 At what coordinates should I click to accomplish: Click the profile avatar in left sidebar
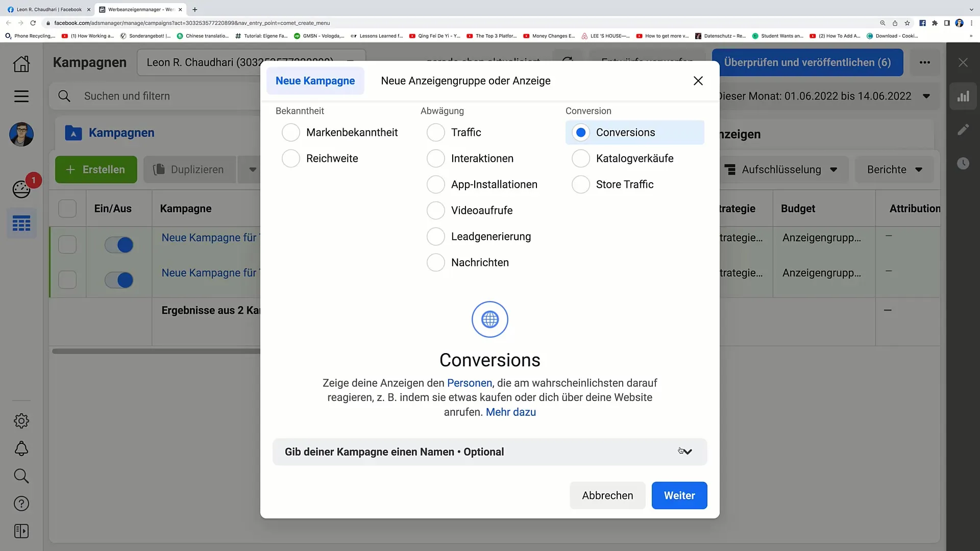(21, 134)
